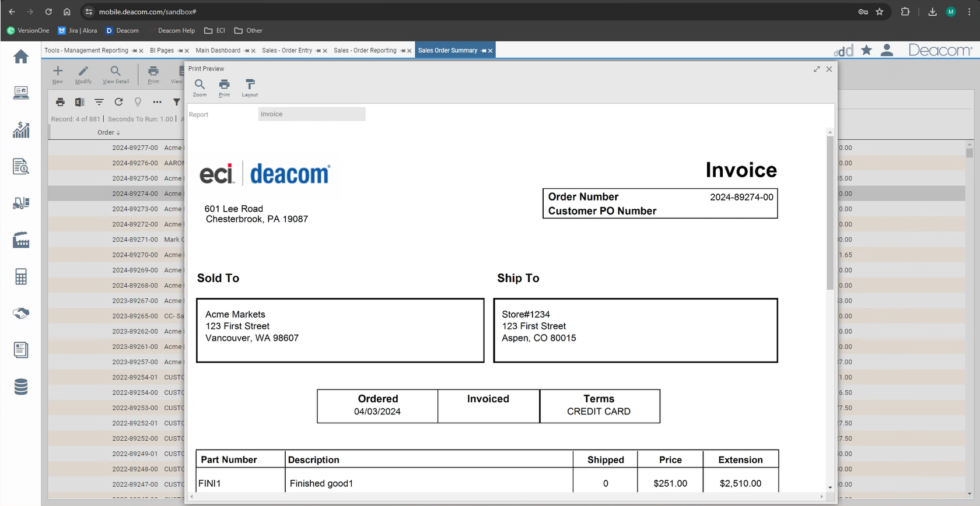Viewport: 980px width, 506px height.
Task: Open the three-dots more options menu
Action: [157, 102]
